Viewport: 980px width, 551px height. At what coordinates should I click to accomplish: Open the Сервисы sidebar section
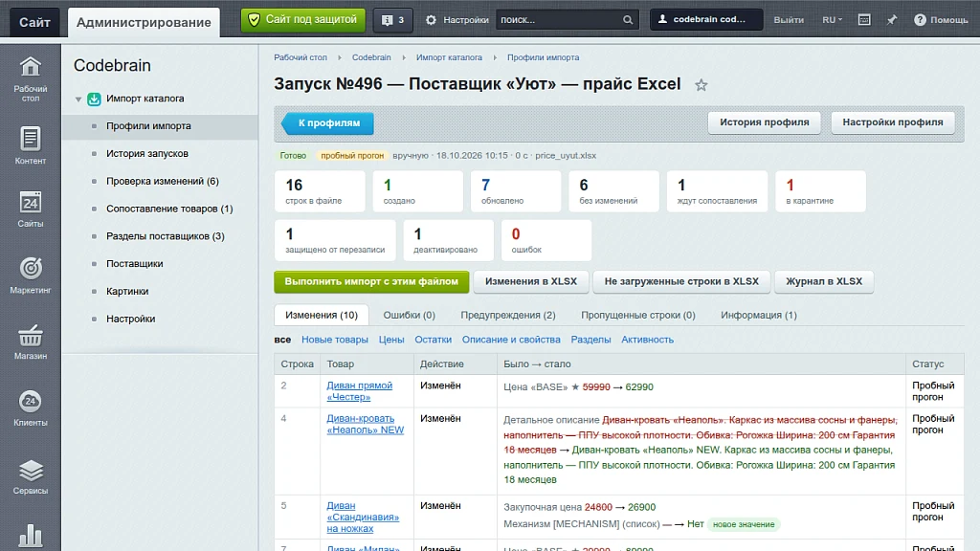click(x=30, y=476)
